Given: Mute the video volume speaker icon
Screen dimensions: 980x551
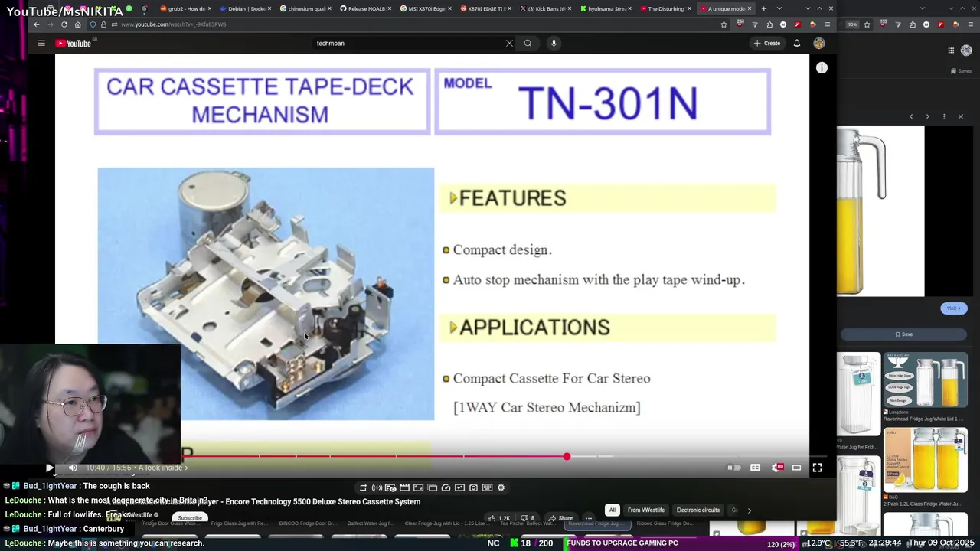Looking at the screenshot, I should tap(73, 468).
